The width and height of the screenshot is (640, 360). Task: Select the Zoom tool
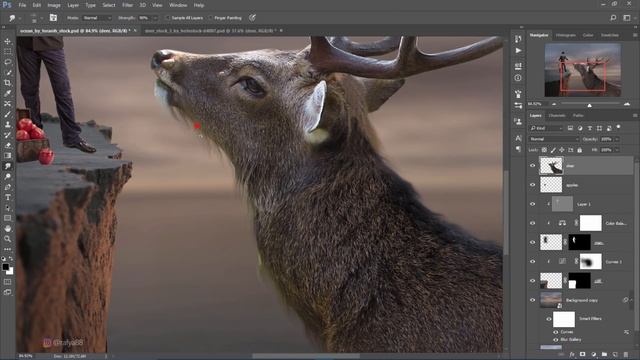click(x=7, y=239)
